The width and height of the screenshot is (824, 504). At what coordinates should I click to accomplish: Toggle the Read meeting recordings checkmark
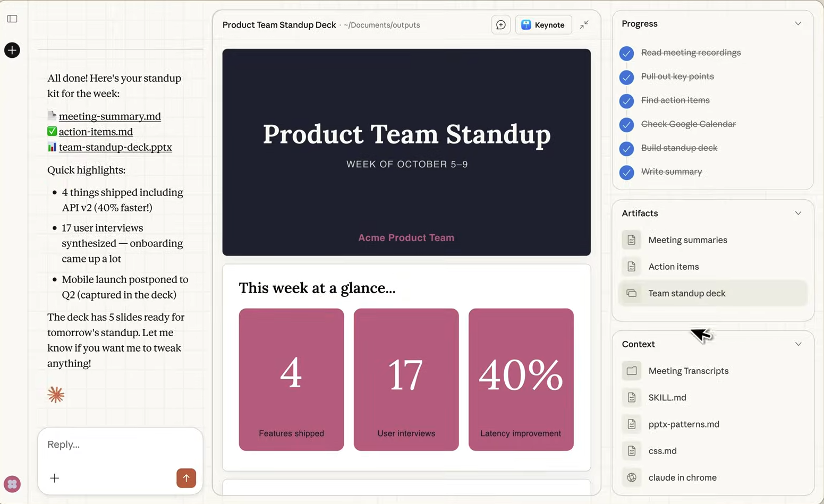pos(626,53)
